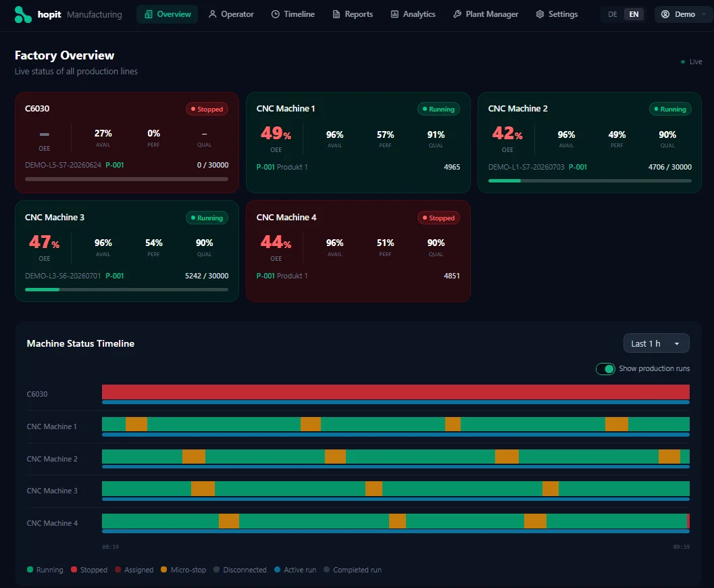
Task: Click the Micro-stop legend orange dot
Action: point(164,569)
